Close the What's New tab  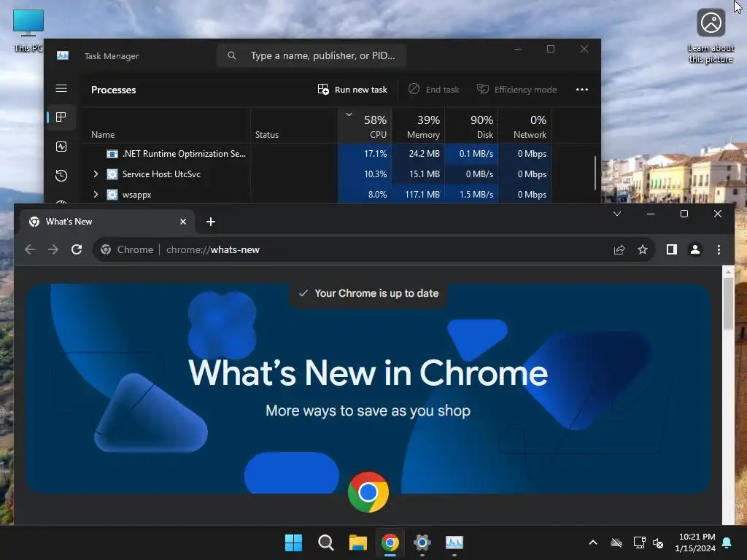tap(183, 222)
